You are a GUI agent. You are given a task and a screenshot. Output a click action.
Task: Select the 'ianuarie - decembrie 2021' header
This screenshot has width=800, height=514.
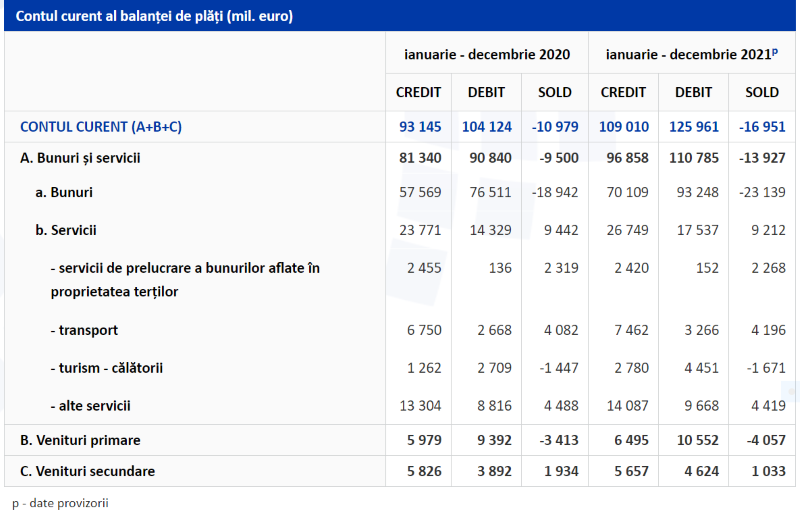click(x=691, y=54)
